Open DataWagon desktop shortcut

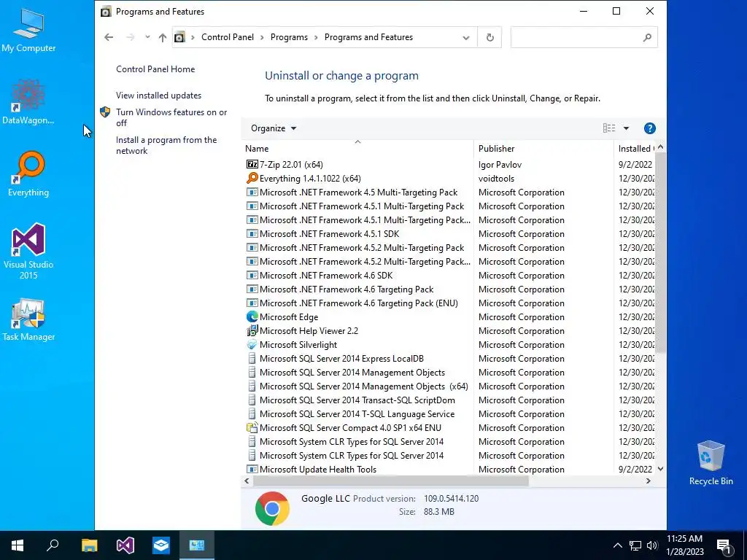28,102
